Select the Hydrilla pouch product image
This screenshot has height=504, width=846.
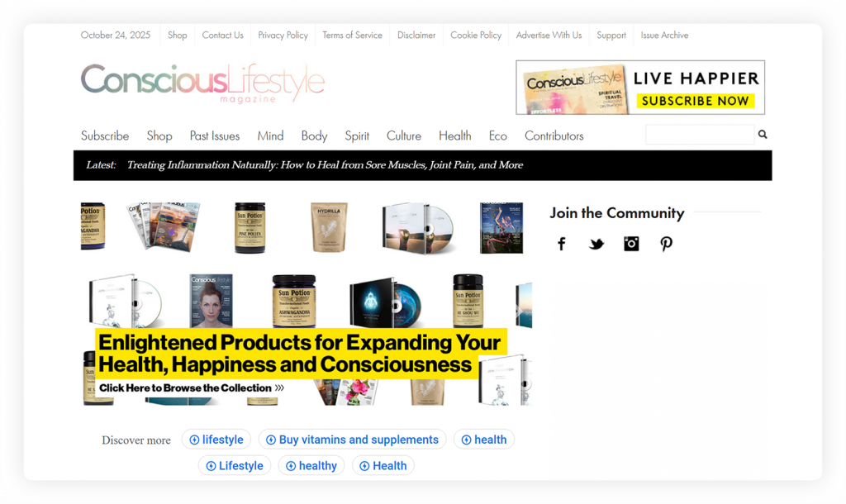[329, 227]
